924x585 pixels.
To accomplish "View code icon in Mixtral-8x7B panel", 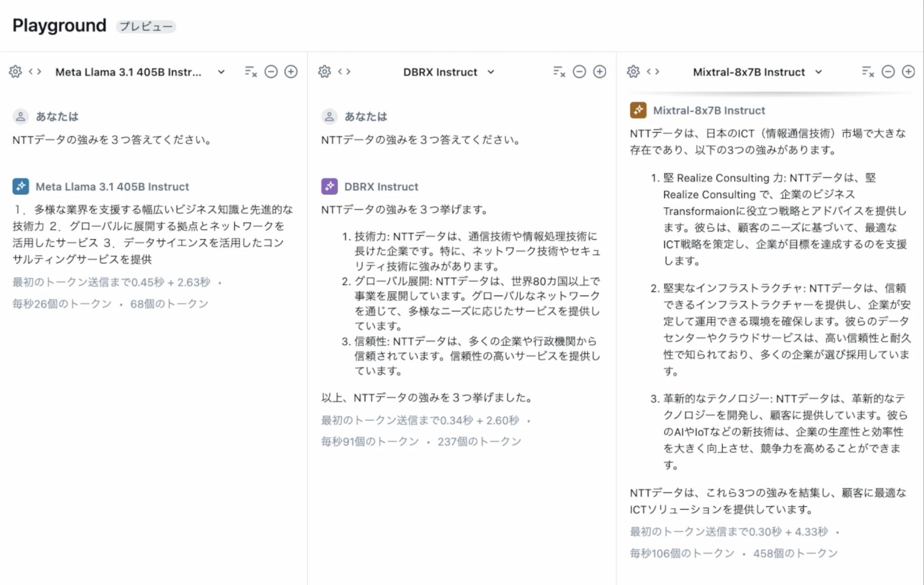I will (x=653, y=72).
